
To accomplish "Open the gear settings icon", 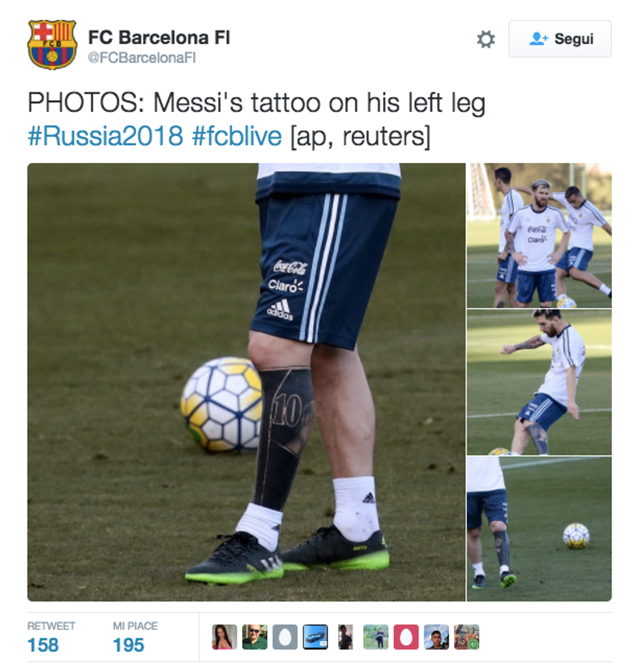I will click(x=485, y=40).
